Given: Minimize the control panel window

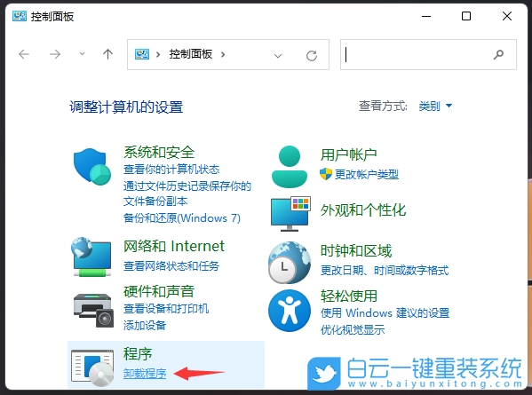Looking at the screenshot, I should coord(426,16).
